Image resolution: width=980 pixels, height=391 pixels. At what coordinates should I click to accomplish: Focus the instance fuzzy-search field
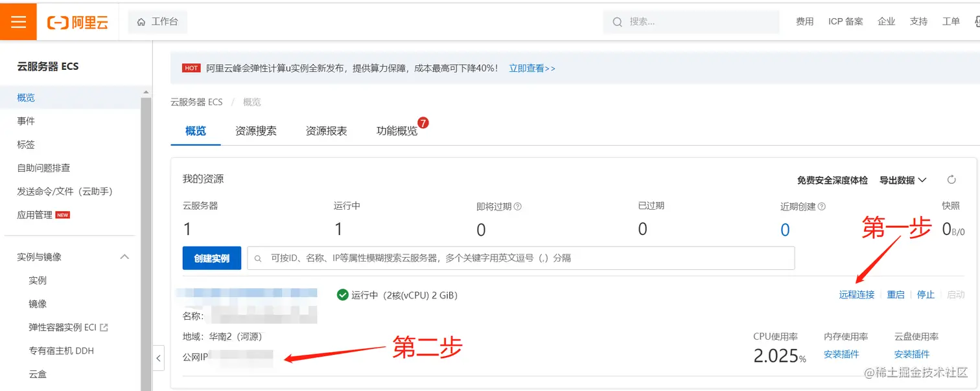[521, 258]
